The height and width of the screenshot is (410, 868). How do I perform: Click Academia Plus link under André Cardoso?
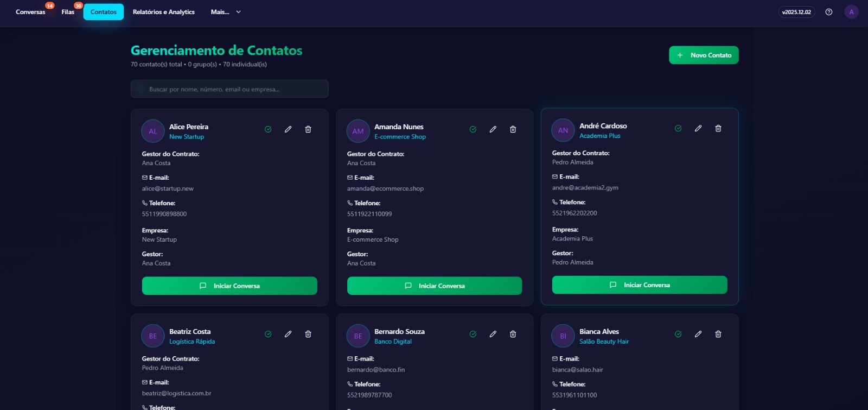pos(599,136)
